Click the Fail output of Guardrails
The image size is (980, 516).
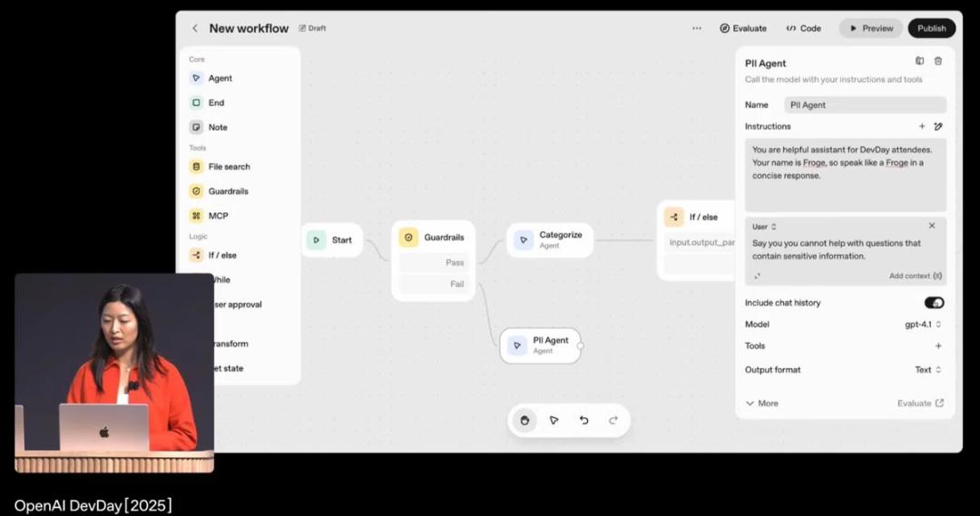click(x=433, y=284)
